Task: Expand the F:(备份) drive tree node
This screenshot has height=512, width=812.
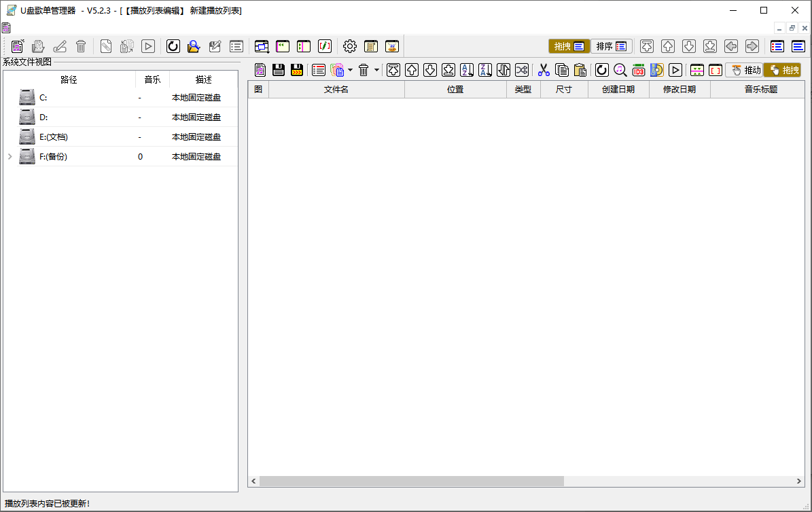Action: coord(10,157)
